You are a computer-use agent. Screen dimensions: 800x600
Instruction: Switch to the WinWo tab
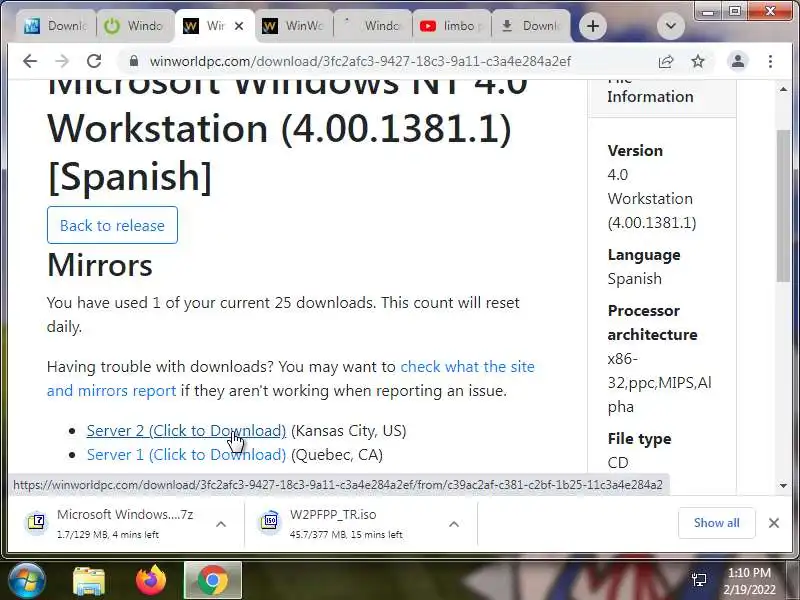(293, 26)
